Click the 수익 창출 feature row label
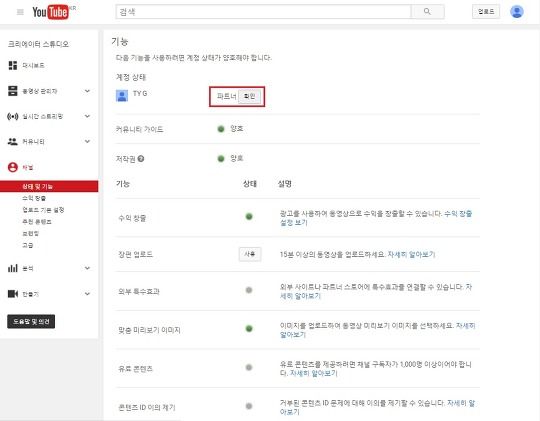This screenshot has height=421, width=540. [132, 218]
